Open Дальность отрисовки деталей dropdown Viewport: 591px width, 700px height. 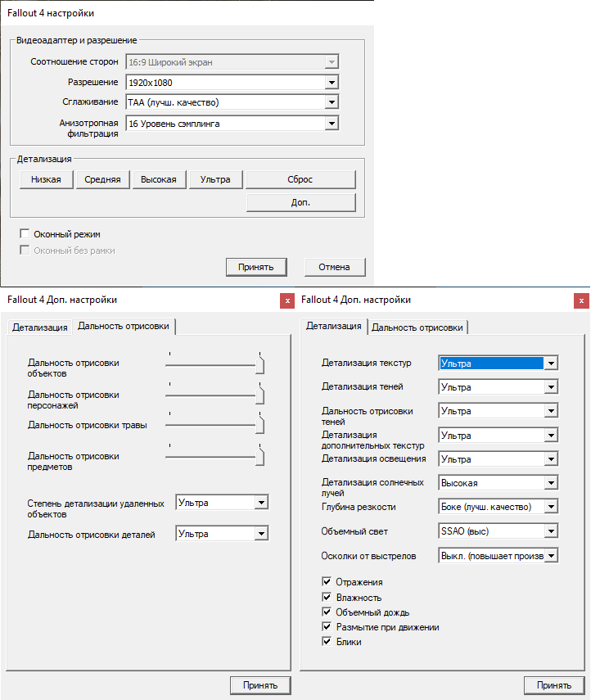click(x=223, y=534)
